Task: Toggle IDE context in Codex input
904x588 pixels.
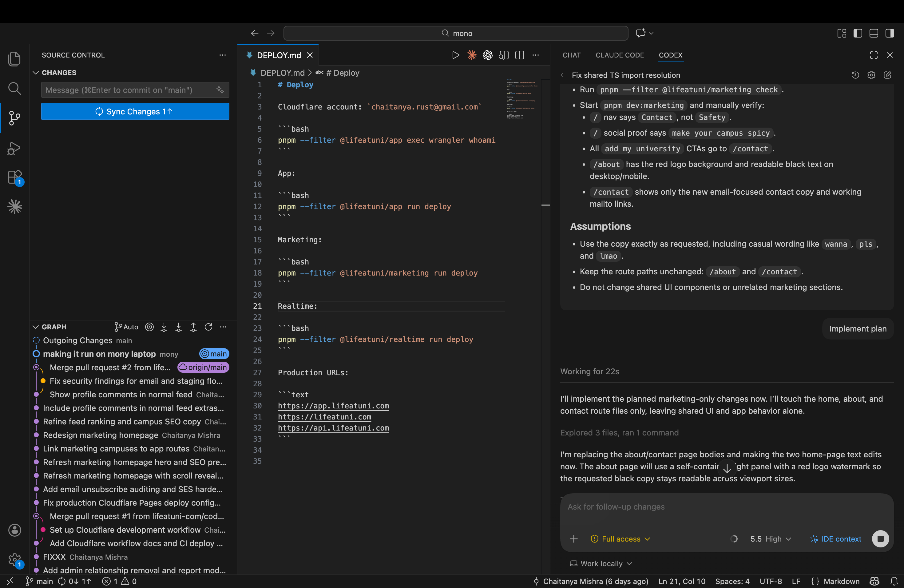Action: 836,539
